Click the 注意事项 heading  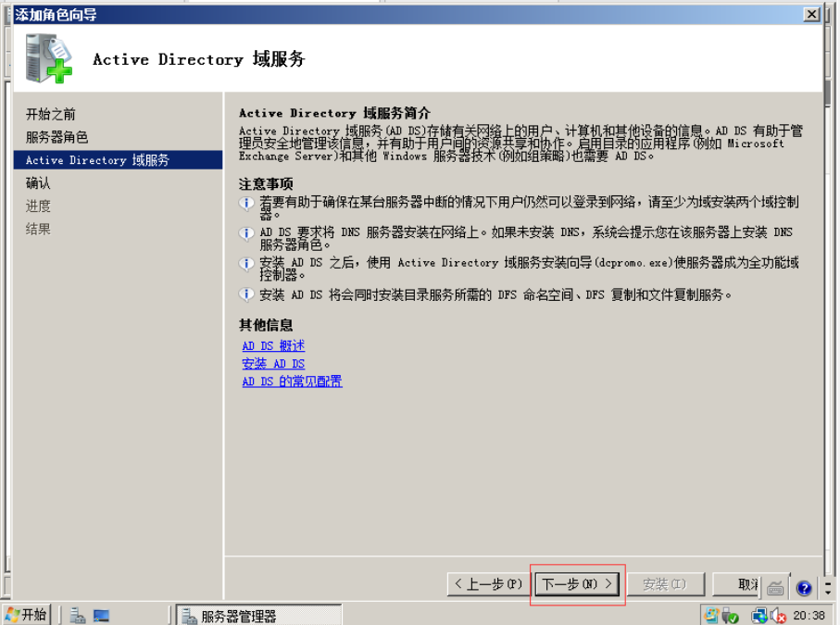pos(266,184)
